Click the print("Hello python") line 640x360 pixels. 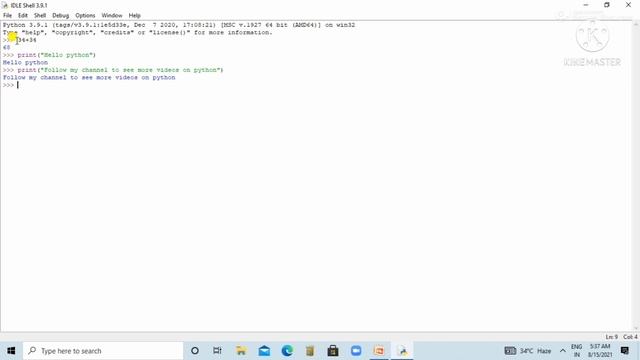(x=49, y=55)
